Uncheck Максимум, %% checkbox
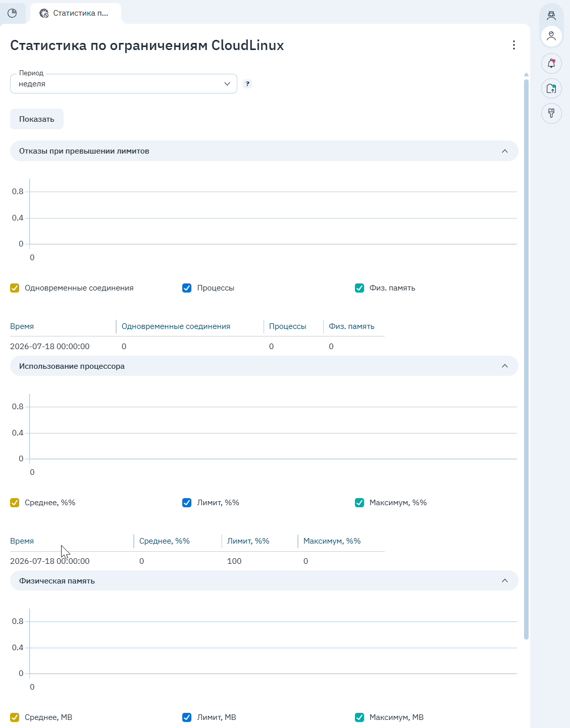This screenshot has height=728, width=570. pyautogui.click(x=359, y=503)
